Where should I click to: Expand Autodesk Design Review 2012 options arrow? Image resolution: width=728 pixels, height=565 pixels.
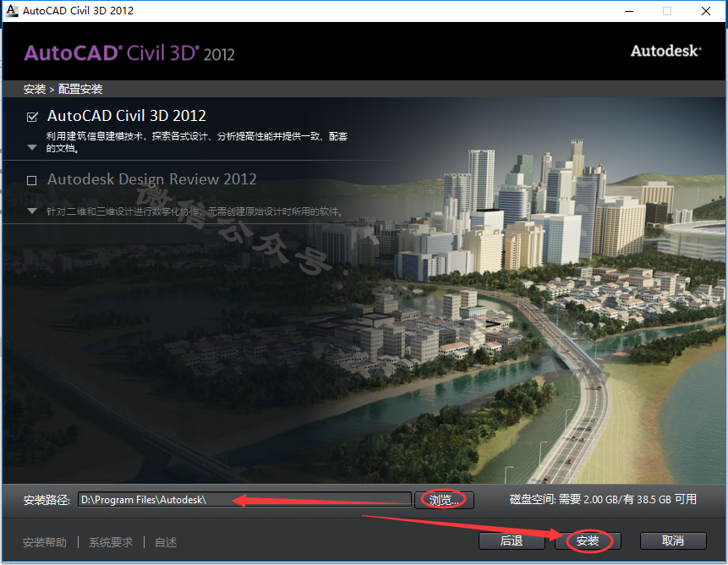click(x=32, y=211)
